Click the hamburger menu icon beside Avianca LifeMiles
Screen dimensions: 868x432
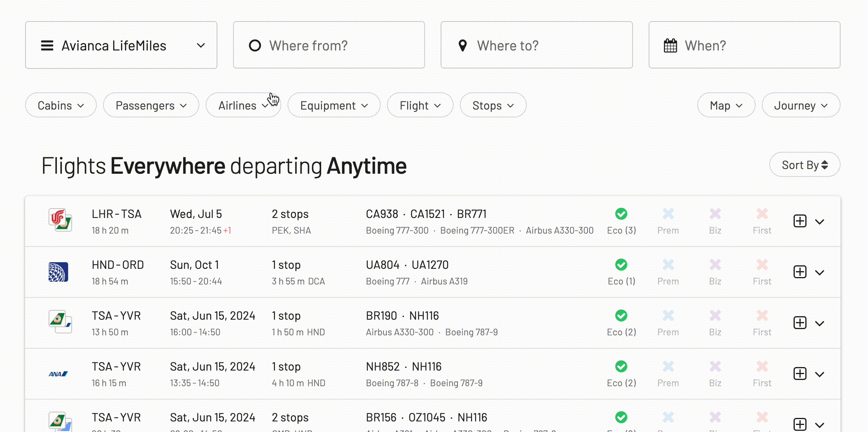click(x=47, y=46)
